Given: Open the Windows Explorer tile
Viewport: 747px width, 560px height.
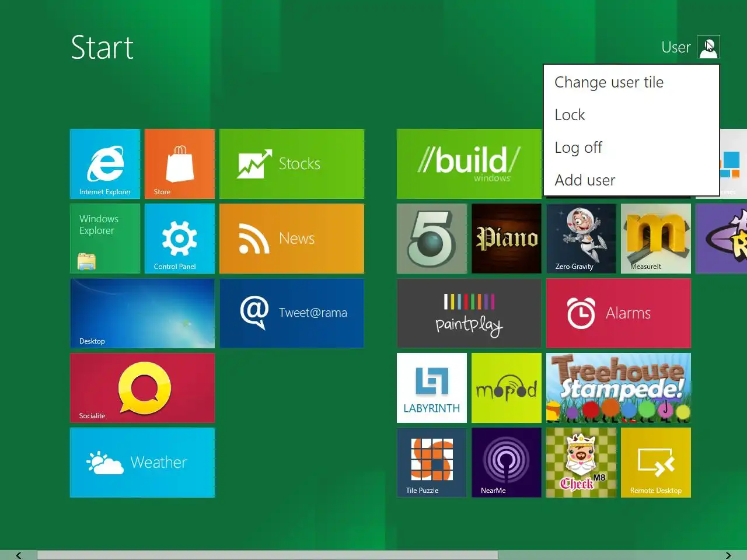Looking at the screenshot, I should (105, 239).
